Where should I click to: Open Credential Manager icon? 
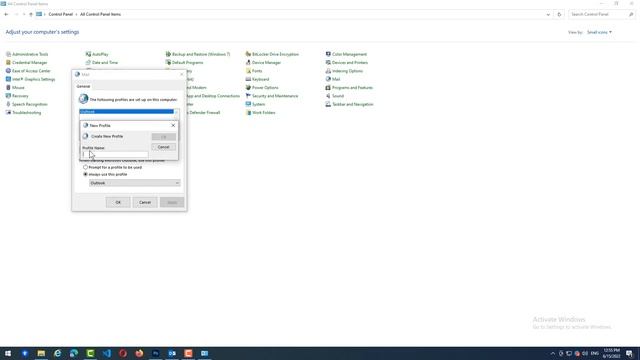(8, 62)
